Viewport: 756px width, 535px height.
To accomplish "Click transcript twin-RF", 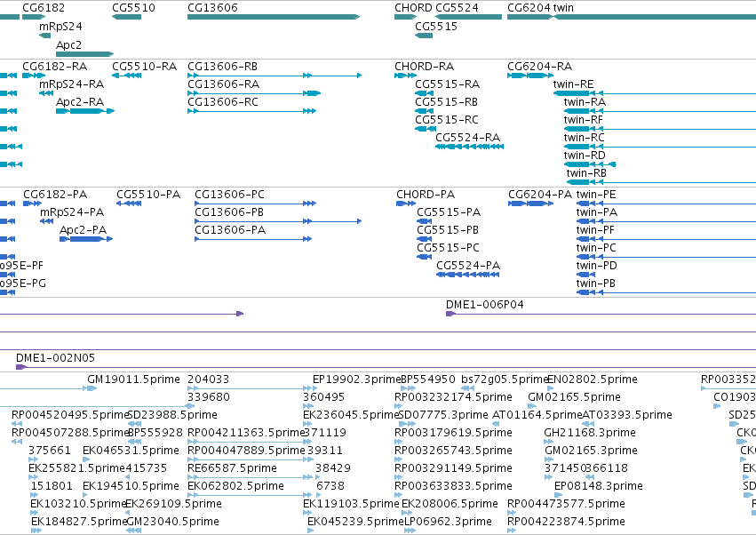I will (x=660, y=129).
